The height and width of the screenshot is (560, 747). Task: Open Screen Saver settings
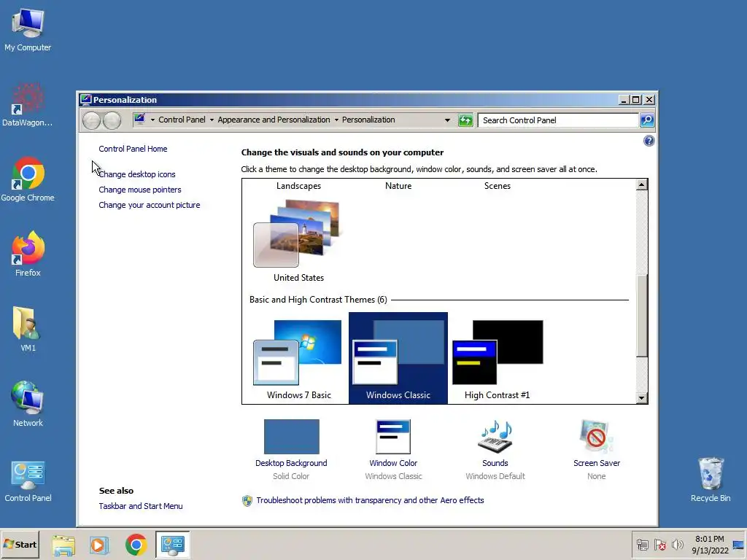point(597,449)
